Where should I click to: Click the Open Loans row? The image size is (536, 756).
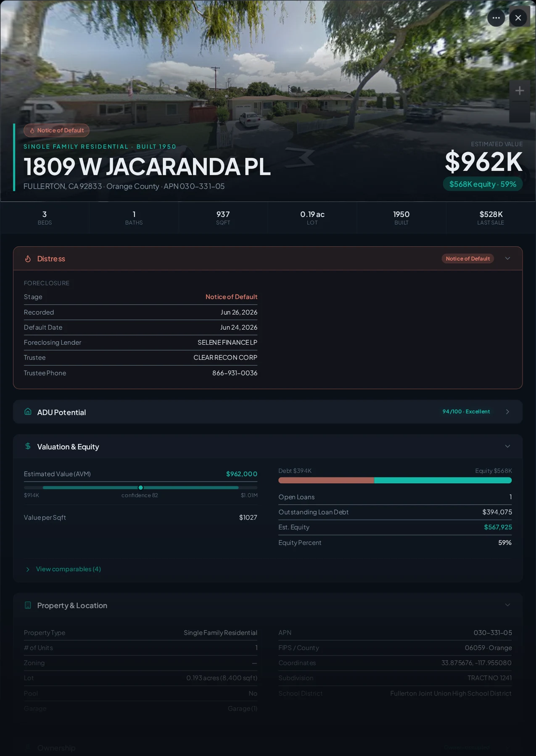point(395,497)
